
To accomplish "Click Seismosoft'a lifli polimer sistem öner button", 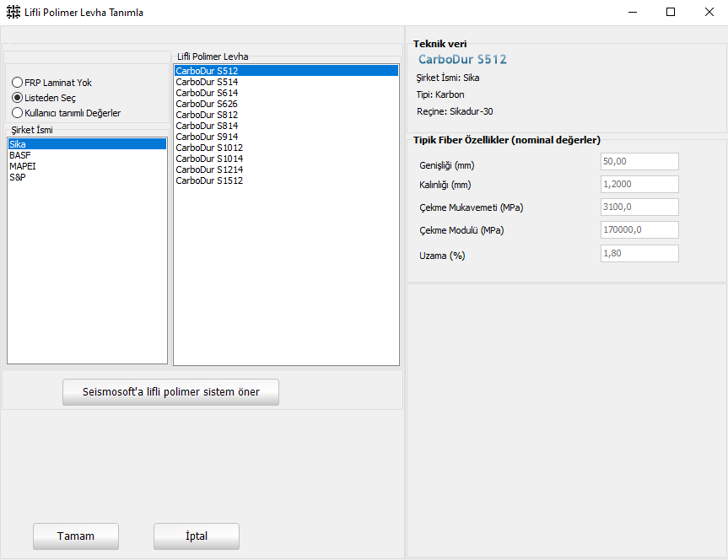I will tap(171, 392).
